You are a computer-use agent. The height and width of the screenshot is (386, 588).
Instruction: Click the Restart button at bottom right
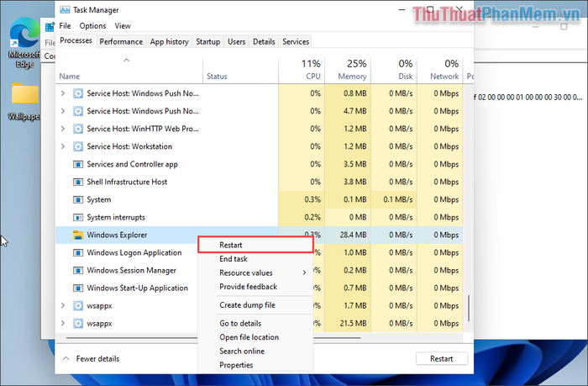[x=442, y=358]
